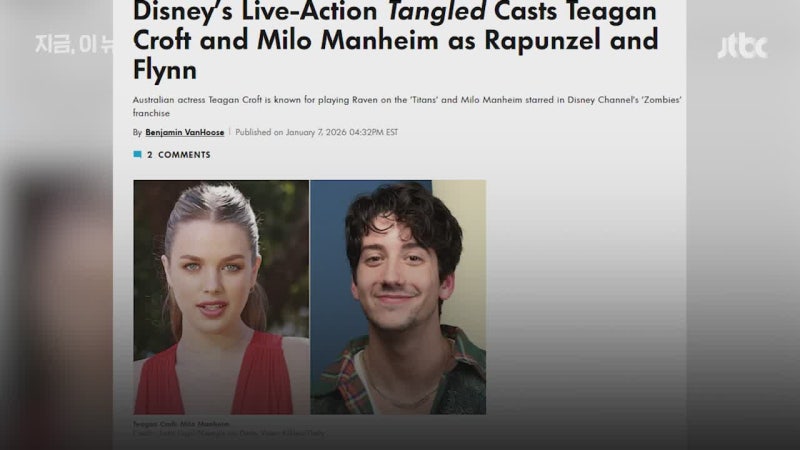
Task: Click the photo caption below the images
Action: tap(181, 424)
